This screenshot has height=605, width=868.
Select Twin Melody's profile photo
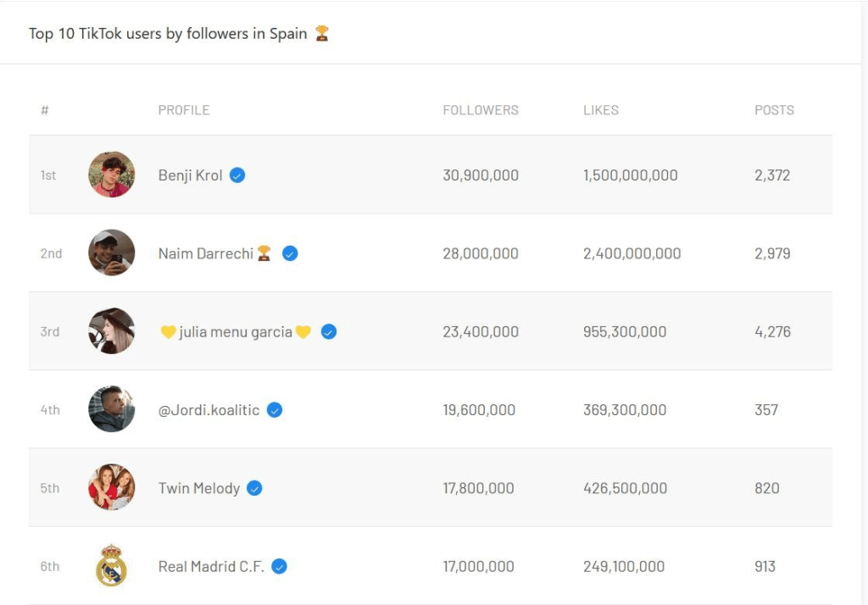[111, 487]
